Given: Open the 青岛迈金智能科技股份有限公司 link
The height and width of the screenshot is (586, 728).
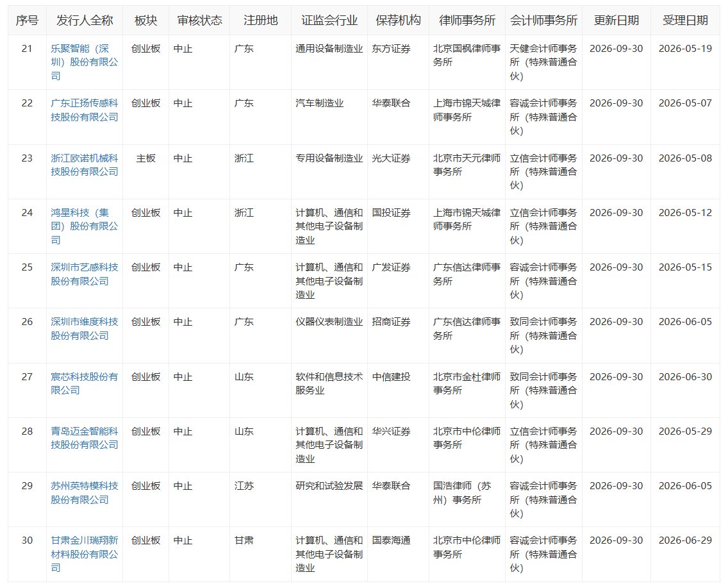Looking at the screenshot, I should pos(85,438).
